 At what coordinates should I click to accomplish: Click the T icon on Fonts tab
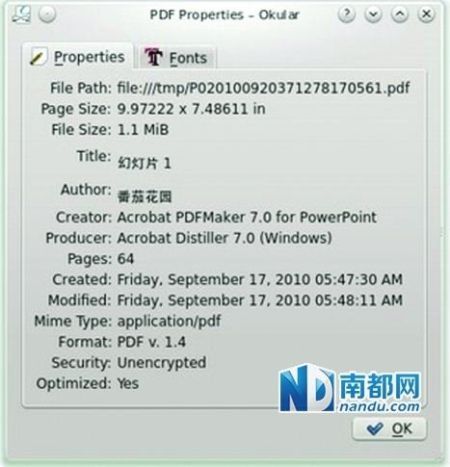pyautogui.click(x=153, y=57)
